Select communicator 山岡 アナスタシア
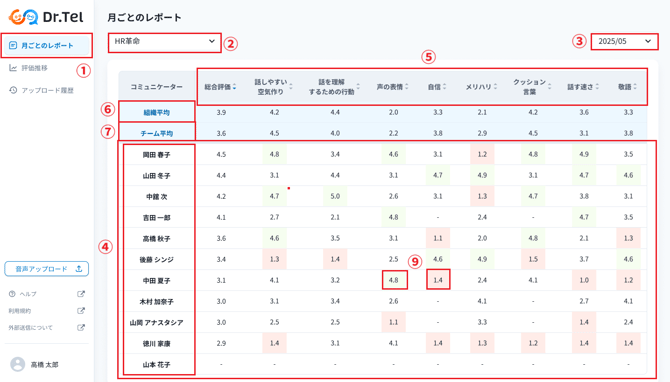The height and width of the screenshot is (382, 670). [x=156, y=323]
